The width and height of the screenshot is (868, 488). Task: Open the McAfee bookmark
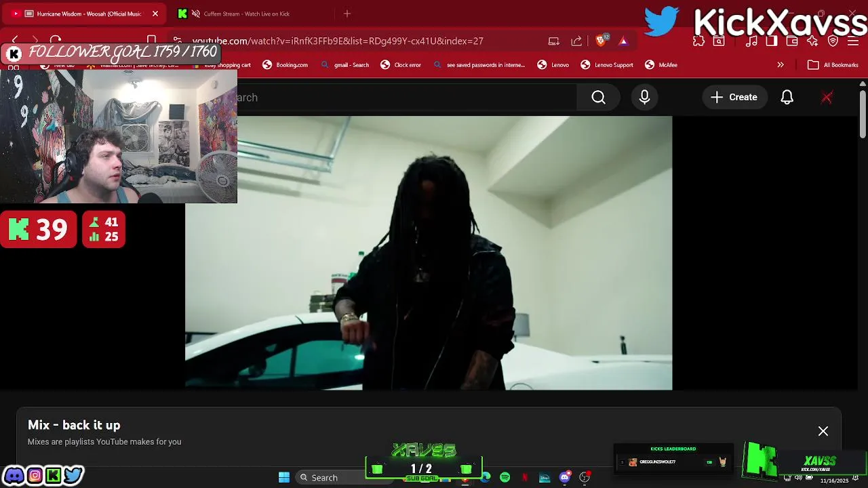(x=661, y=65)
